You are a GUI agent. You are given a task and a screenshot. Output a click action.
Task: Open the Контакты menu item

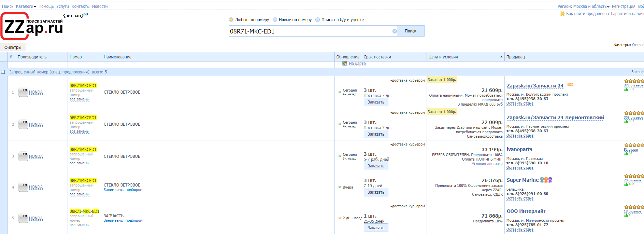point(81,6)
